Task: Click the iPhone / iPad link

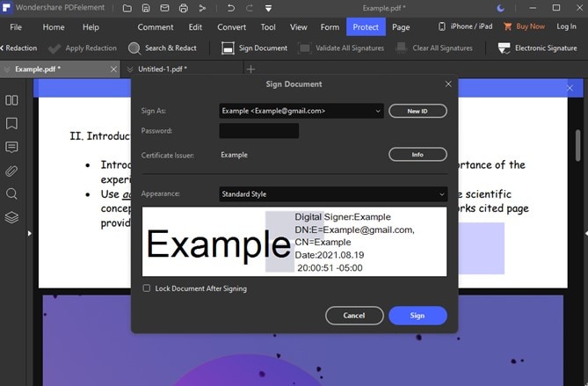Action: [x=465, y=26]
